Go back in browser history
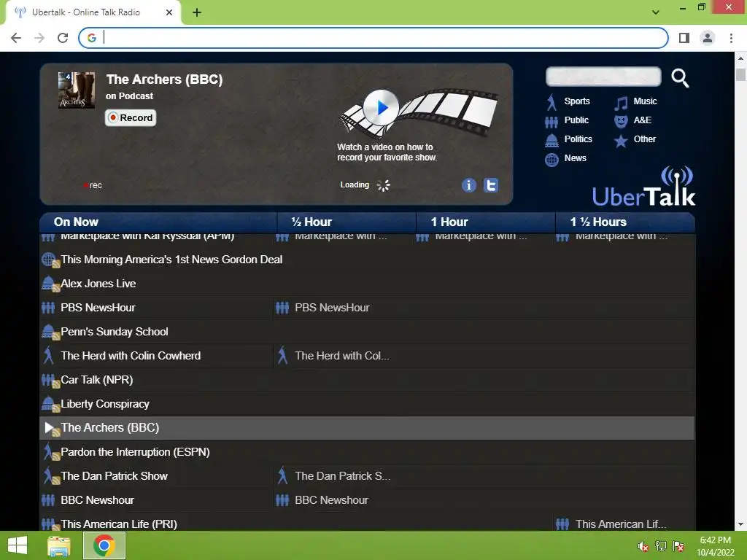747x560 pixels. click(x=16, y=38)
